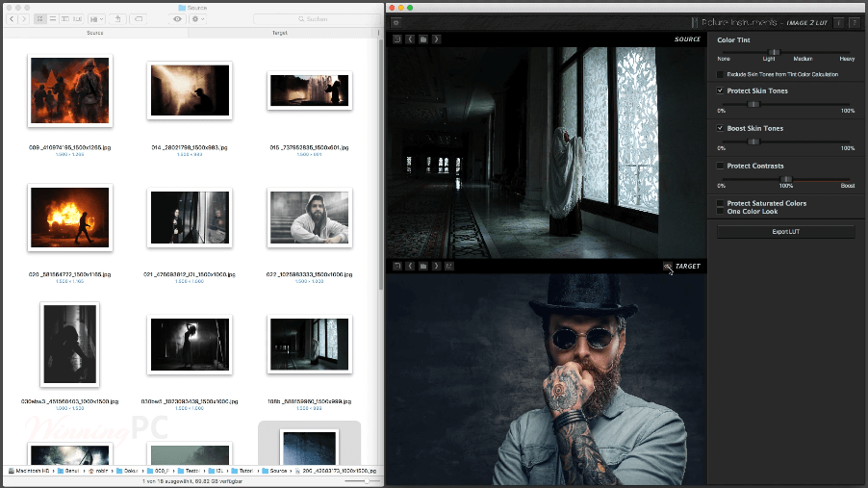Click the Export LUT button
The width and height of the screenshot is (868, 488).
786,232
